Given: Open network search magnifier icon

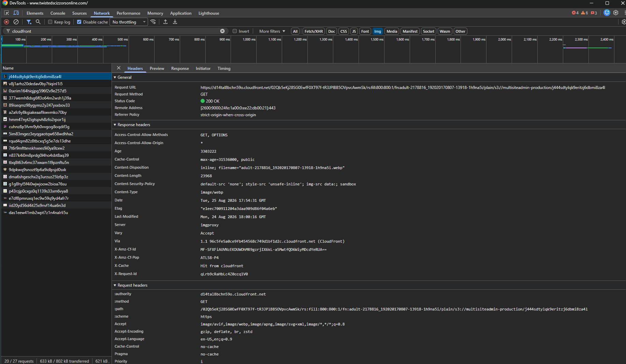Looking at the screenshot, I should 38,22.
